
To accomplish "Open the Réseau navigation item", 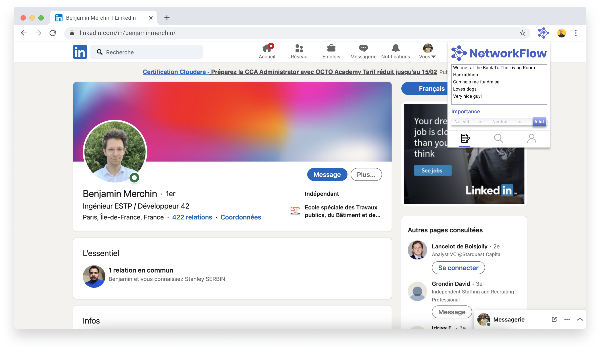I will click(x=299, y=51).
